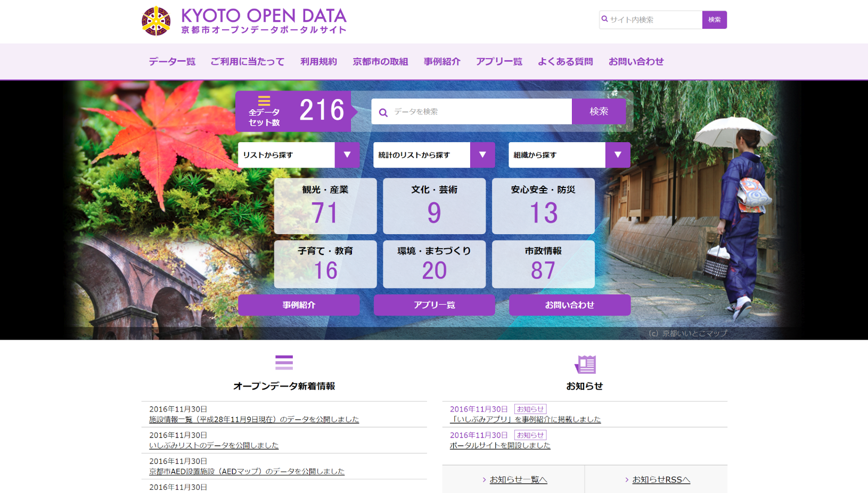Click the list icon above 全データセット数
This screenshot has width=868, height=493.
tap(265, 100)
